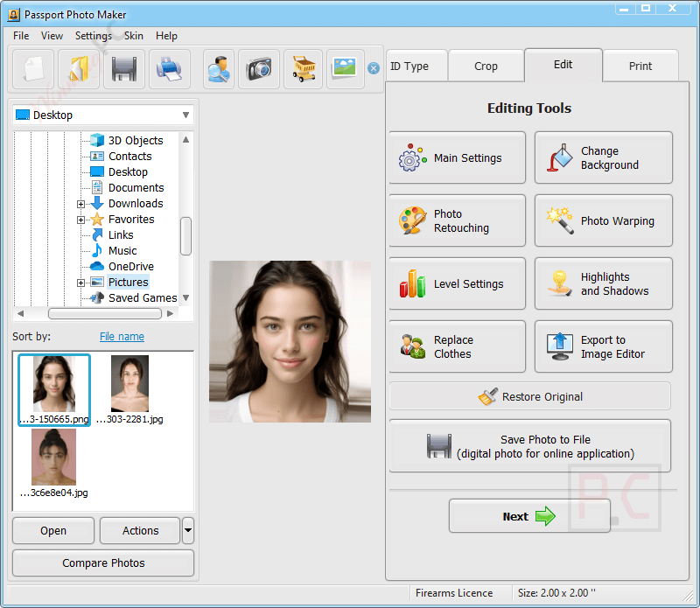
Task: Click folder tree scroll right arrow
Action: [x=170, y=314]
